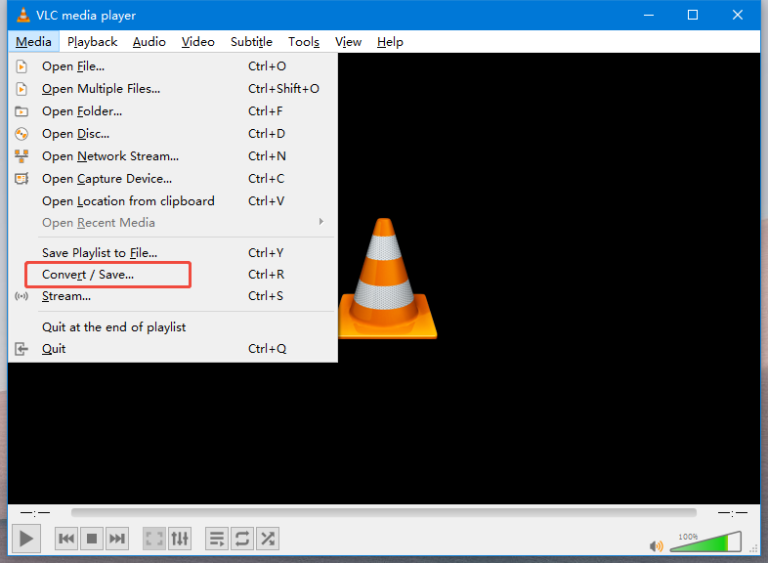Toggle loop repeat mode

click(242, 539)
